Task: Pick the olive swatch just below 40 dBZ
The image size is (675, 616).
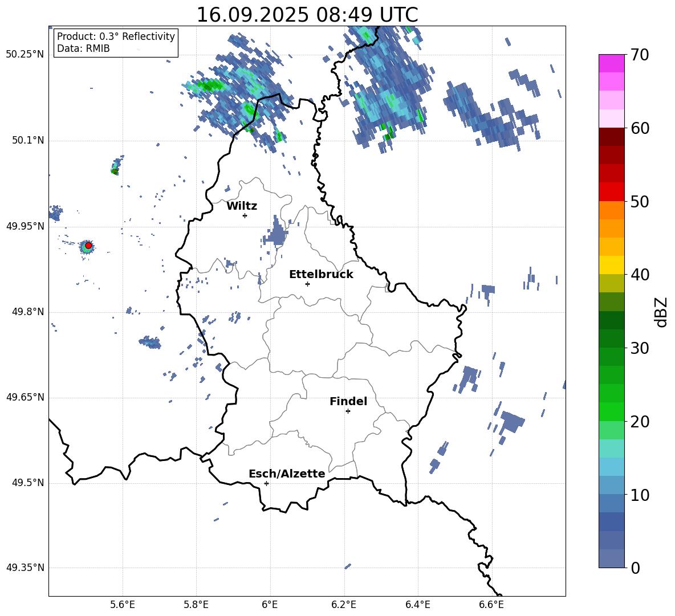Action: tap(612, 283)
